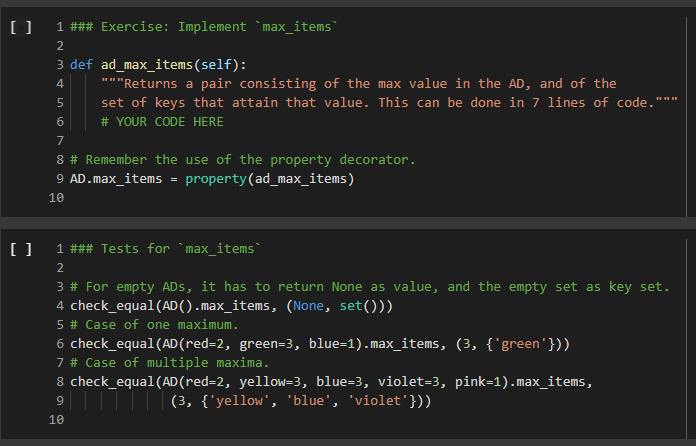Click '# Case of multiple maxima.' comment
The width and height of the screenshot is (696, 446).
170,363
